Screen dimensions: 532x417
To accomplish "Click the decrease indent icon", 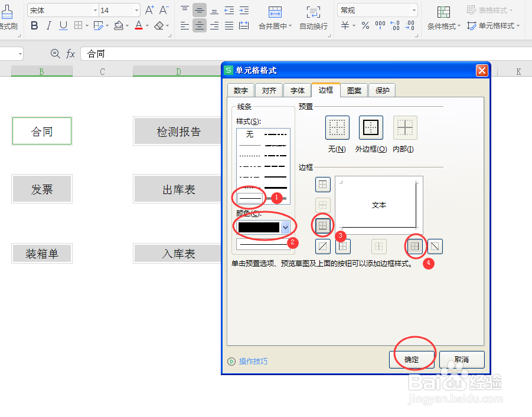I will click(229, 10).
